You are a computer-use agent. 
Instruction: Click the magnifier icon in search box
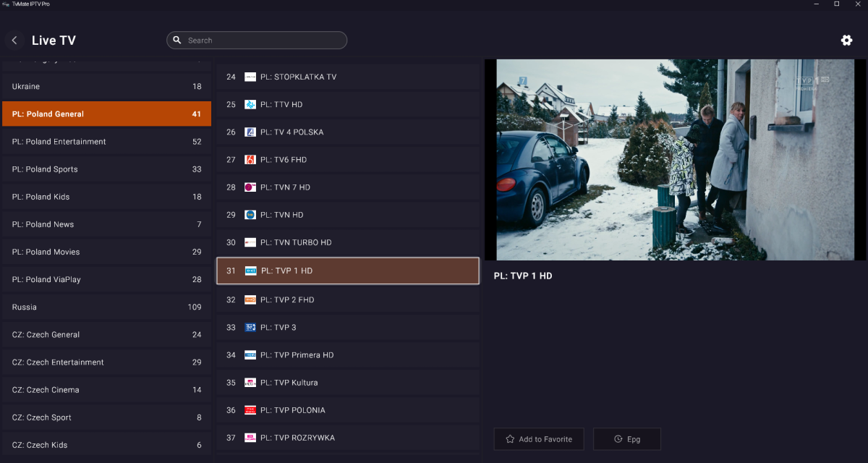[177, 41]
